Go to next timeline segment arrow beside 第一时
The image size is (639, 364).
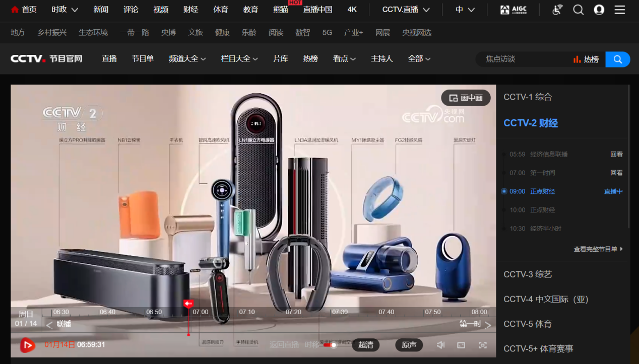(x=488, y=325)
